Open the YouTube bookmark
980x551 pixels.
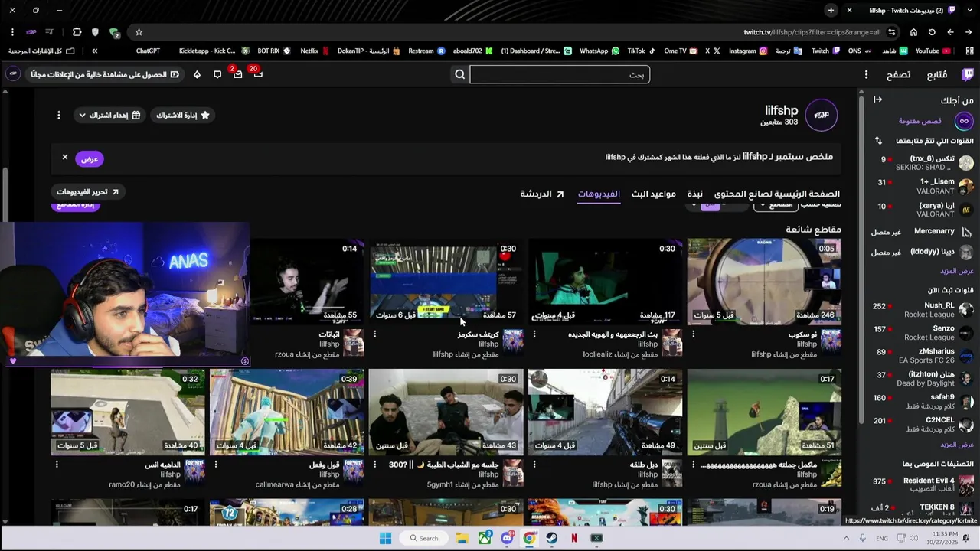click(933, 51)
